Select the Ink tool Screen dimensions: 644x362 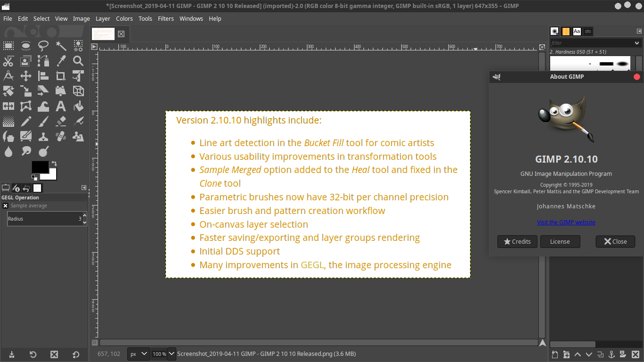(8, 137)
